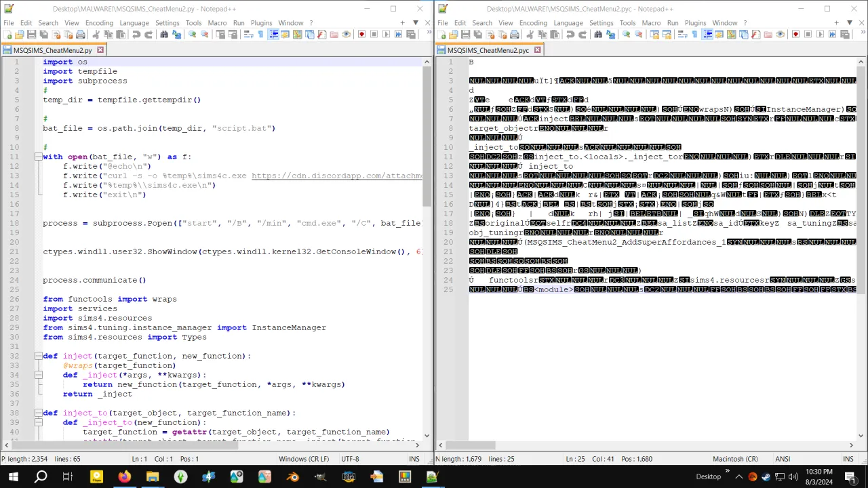This screenshot has width=868, height=488.
Task: Click the Cut scissors icon in right toolbar
Action: point(530,35)
